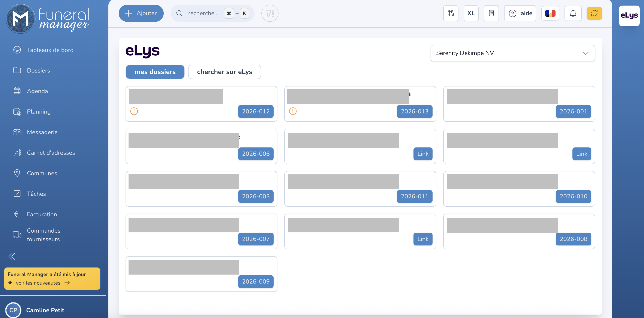Open Facturation in the sidebar

(x=42, y=214)
